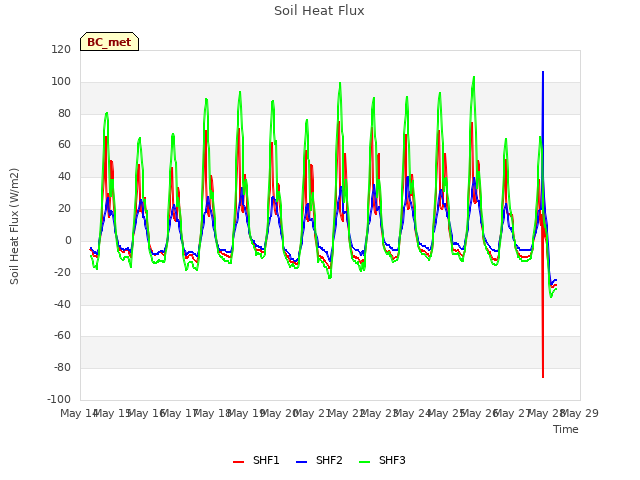This screenshot has height=480, width=640.
Task: Click the 120 y-axis tick label
Action: tap(61, 49)
